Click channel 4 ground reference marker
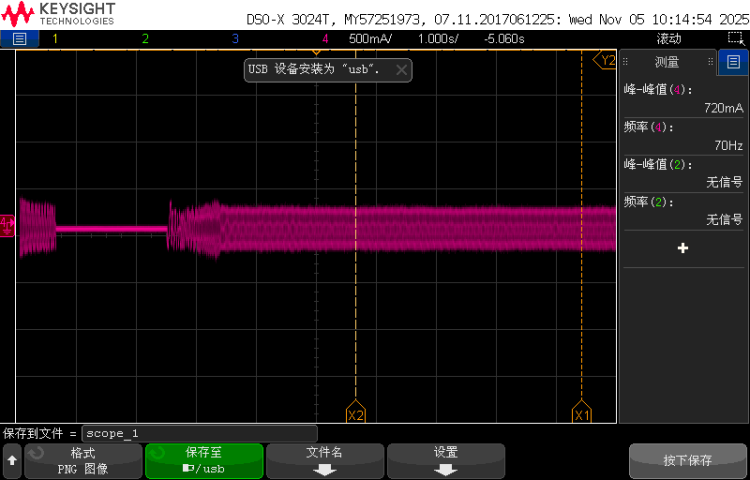 tap(7, 222)
